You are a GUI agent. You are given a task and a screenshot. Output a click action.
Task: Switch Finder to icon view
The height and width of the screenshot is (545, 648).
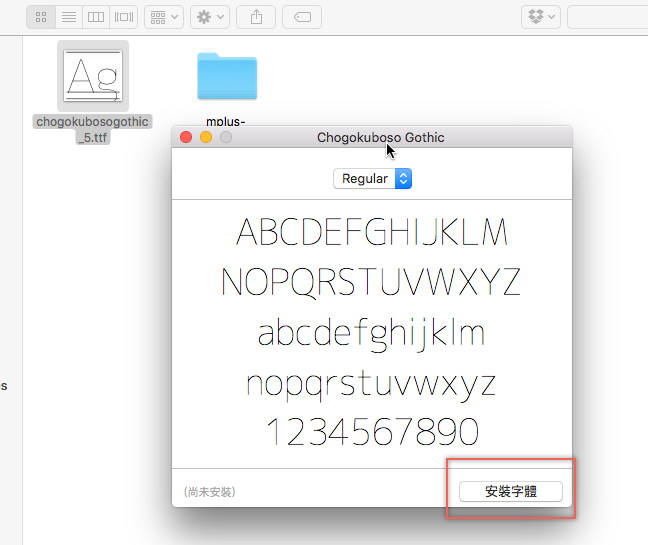point(41,17)
